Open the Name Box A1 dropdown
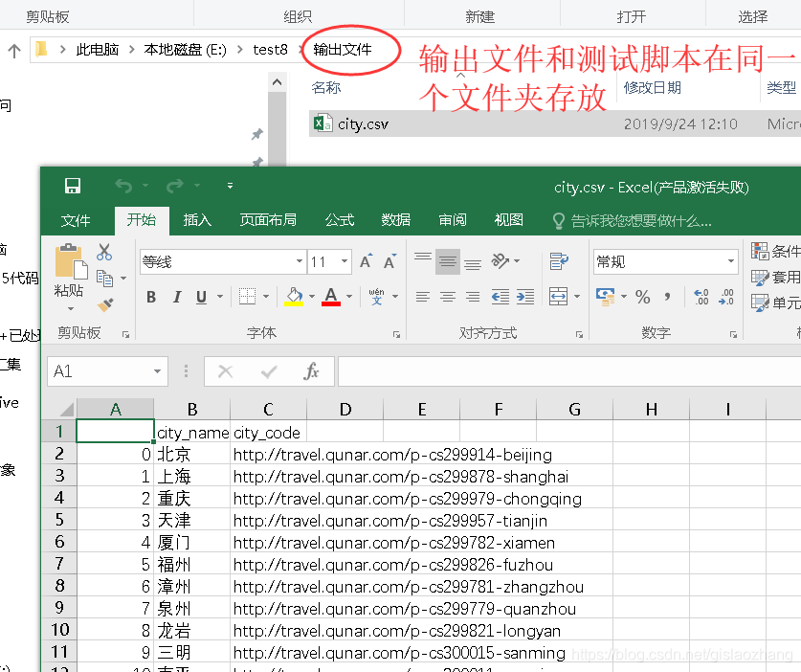The height and width of the screenshot is (672, 801). pos(157,371)
